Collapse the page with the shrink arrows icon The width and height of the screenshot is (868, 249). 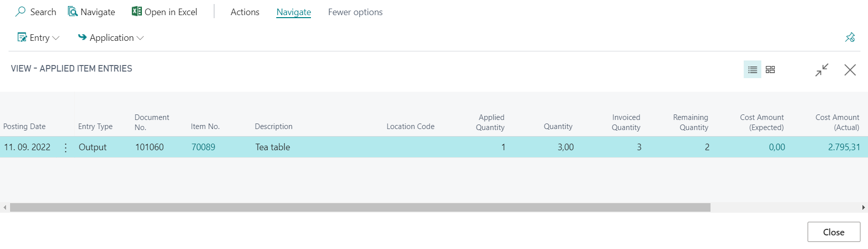822,70
